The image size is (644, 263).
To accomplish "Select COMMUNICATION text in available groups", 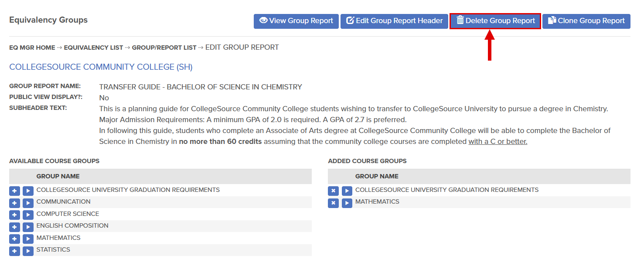I will coord(64,202).
